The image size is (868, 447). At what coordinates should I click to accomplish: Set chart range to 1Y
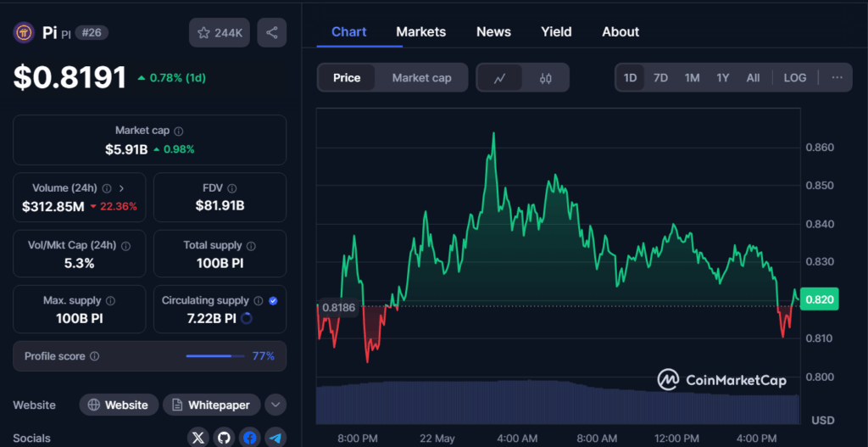pyautogui.click(x=722, y=77)
